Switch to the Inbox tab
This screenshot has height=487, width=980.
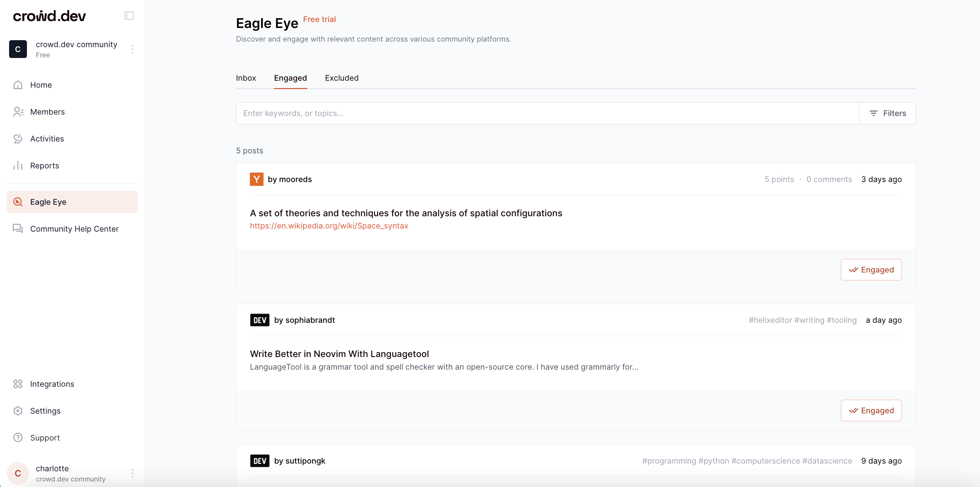coord(246,78)
